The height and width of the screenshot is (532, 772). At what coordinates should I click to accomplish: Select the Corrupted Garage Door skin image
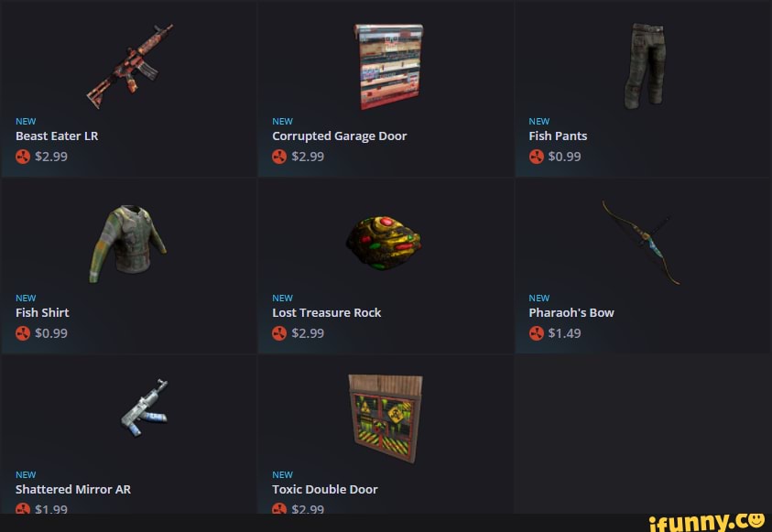[388, 67]
